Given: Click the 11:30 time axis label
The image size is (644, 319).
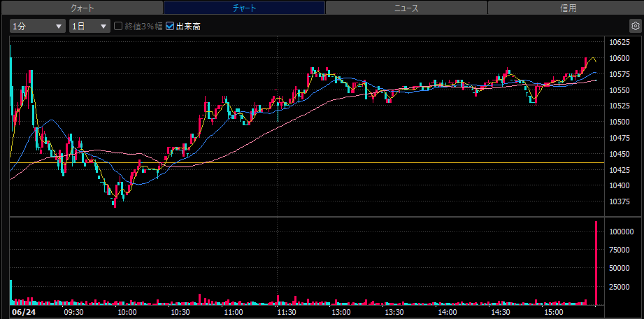Looking at the screenshot, I should 287,312.
